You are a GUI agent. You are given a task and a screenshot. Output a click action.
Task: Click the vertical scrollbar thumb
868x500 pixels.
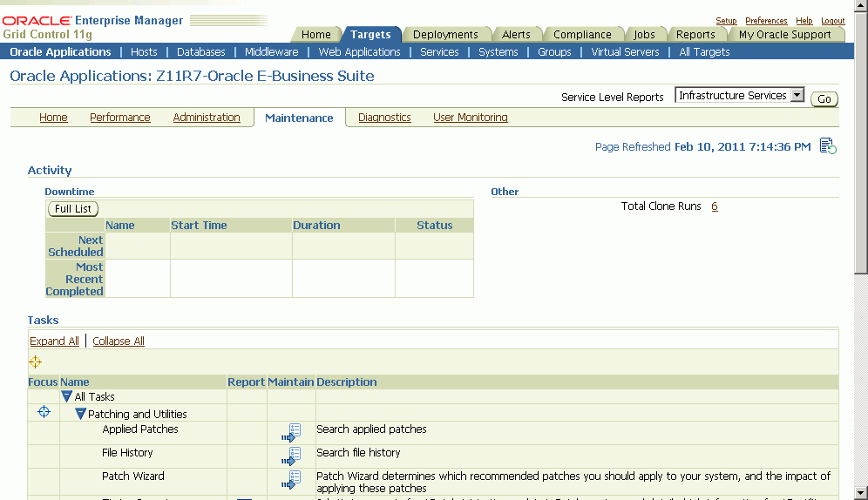click(861, 143)
